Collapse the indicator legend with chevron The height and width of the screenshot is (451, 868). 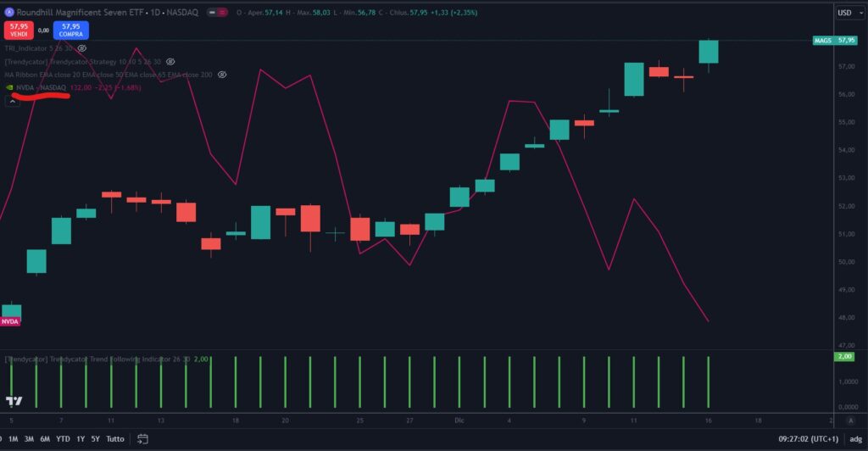click(14, 101)
